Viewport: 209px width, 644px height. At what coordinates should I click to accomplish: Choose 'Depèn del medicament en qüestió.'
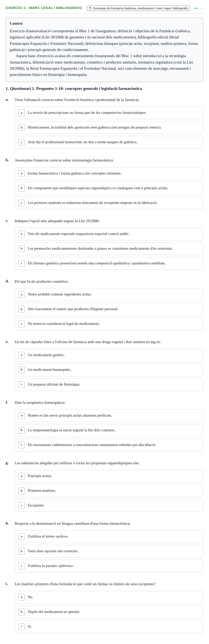coord(109,612)
